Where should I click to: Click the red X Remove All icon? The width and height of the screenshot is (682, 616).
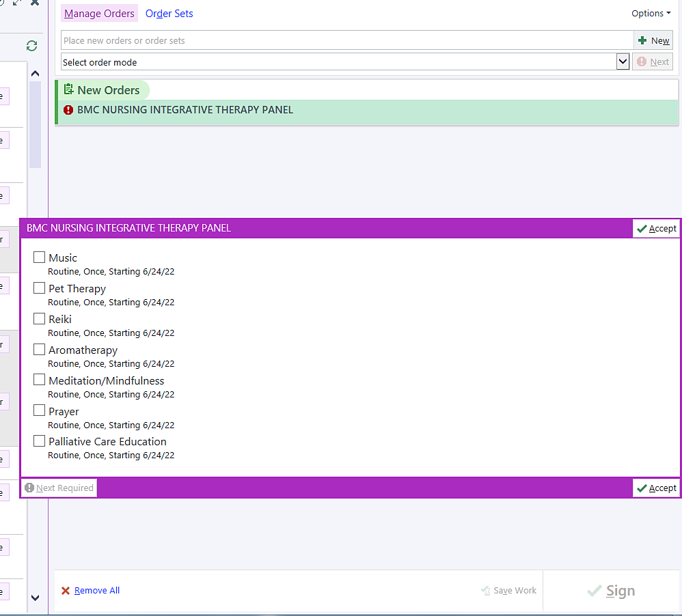[x=66, y=591]
